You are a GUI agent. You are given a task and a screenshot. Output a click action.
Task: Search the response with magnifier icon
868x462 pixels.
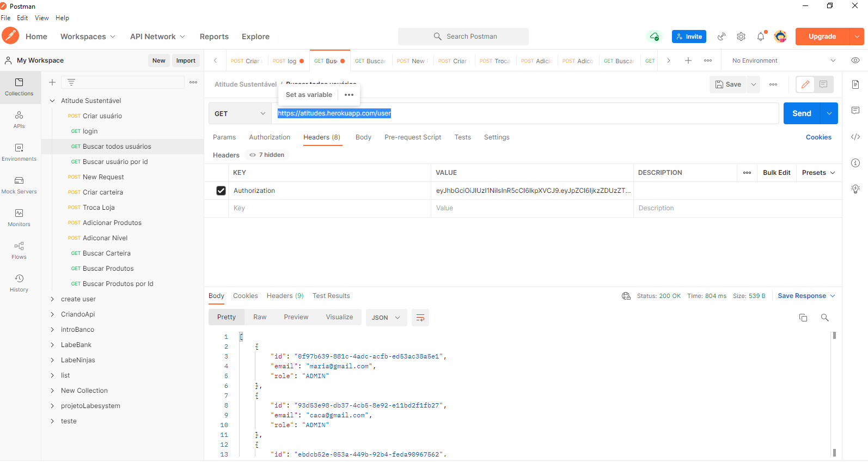[x=825, y=318]
